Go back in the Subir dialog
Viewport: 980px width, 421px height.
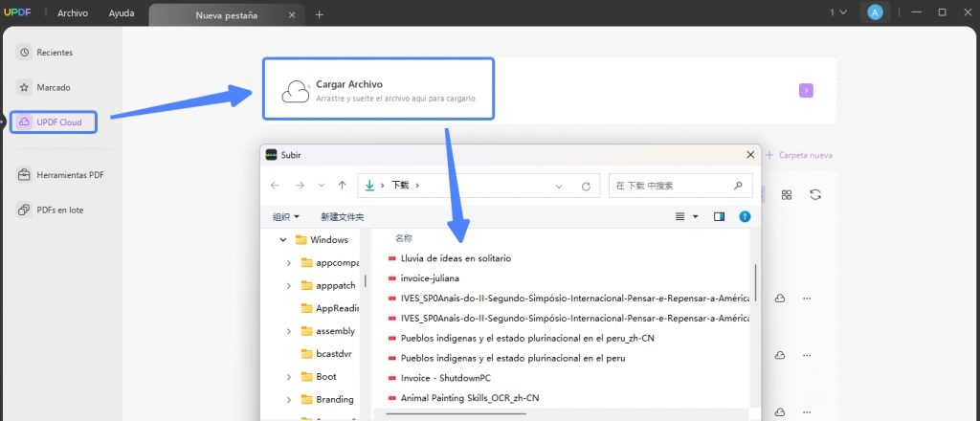click(275, 186)
